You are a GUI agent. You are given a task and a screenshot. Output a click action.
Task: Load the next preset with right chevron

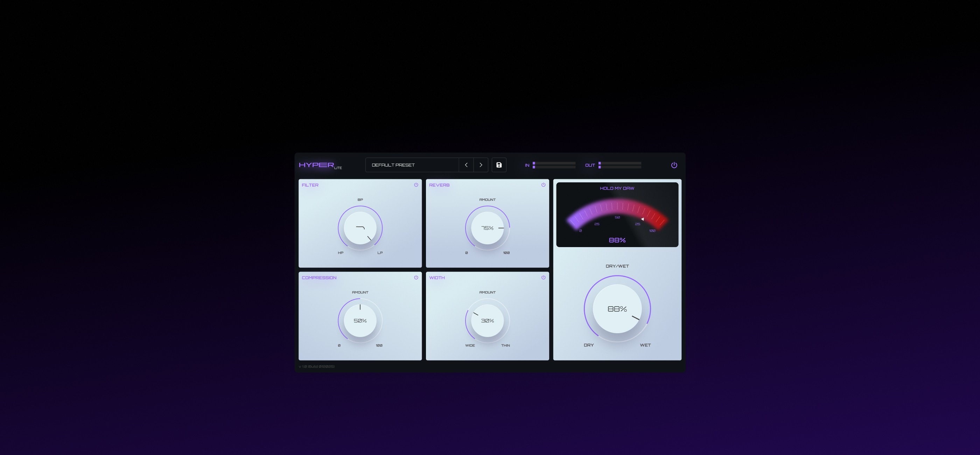coord(481,165)
